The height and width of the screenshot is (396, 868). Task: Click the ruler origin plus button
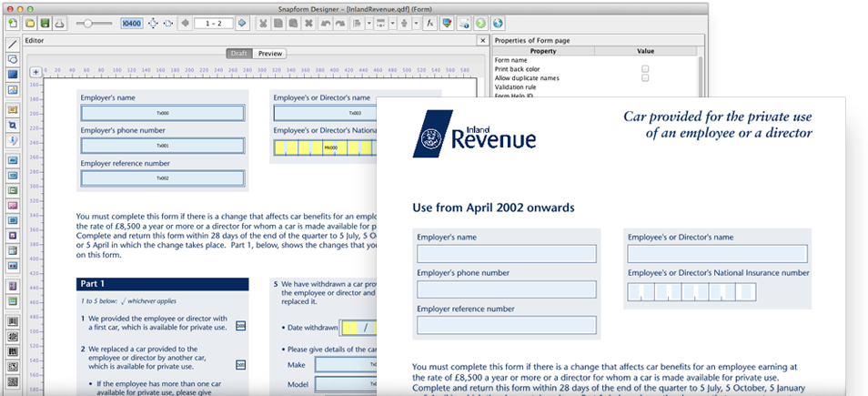click(35, 71)
